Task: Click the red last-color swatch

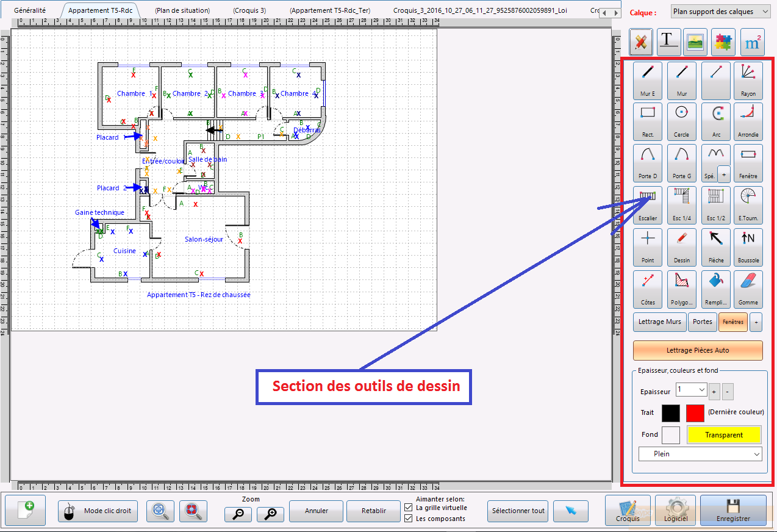Action: pyautogui.click(x=695, y=413)
